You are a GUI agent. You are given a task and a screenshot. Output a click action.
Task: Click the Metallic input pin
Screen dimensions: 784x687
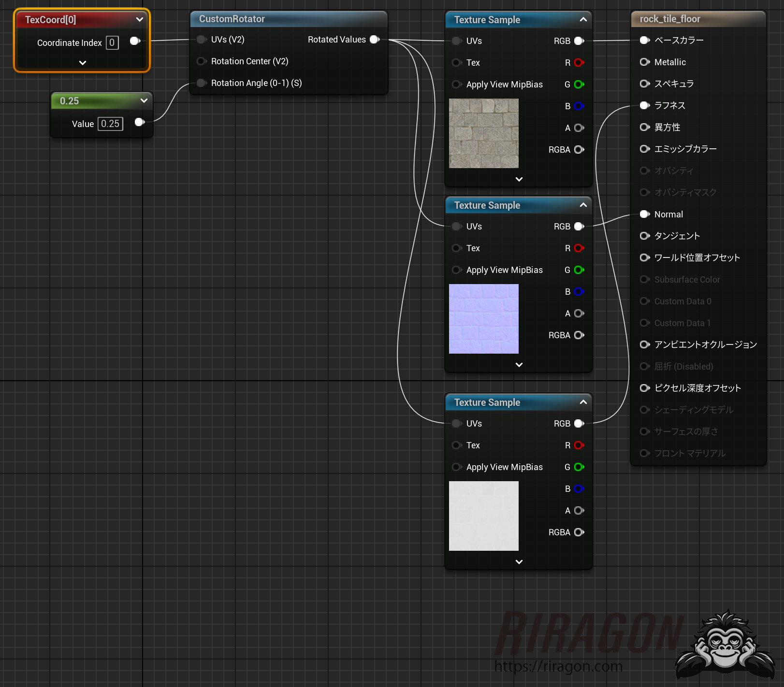click(x=644, y=62)
